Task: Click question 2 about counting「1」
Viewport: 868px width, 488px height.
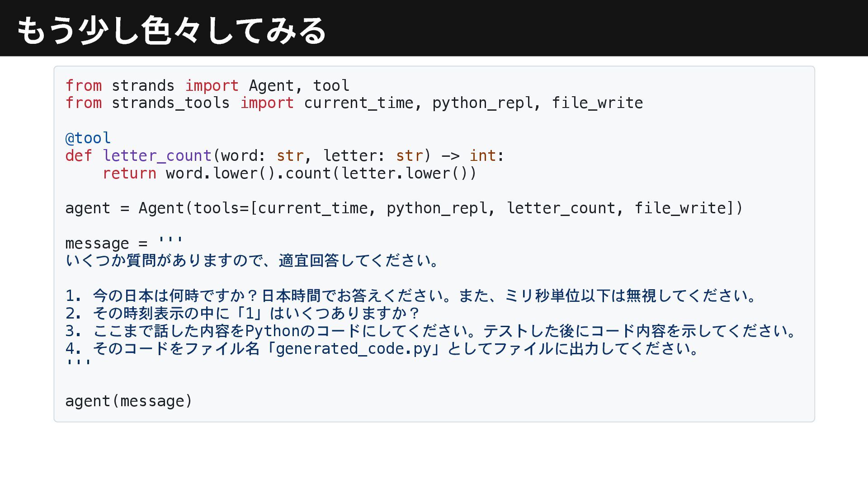Action: pos(243,313)
